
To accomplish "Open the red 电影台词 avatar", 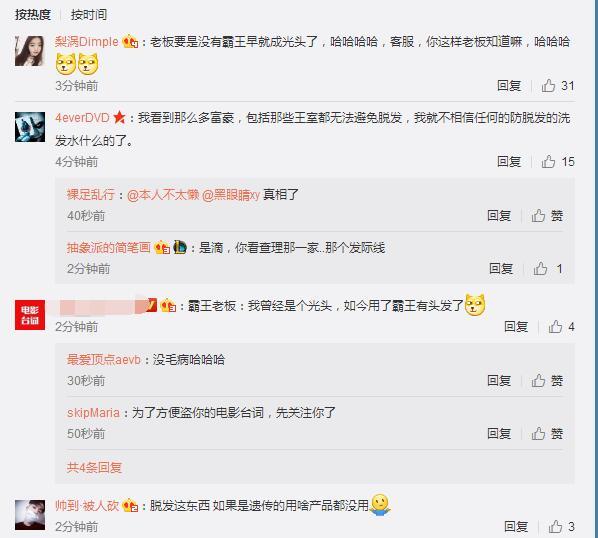I will [x=30, y=315].
